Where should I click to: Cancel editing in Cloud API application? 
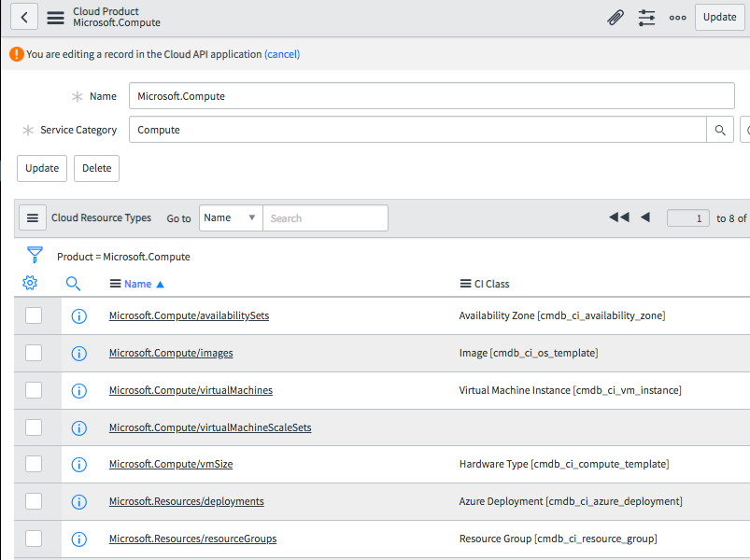coord(282,54)
